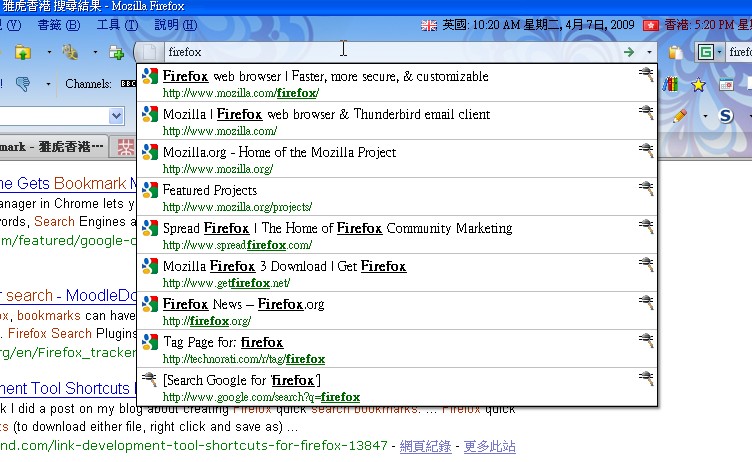Screen dimensions: 752x462
Task: Click the new tab plus icon
Action: (x=116, y=52)
